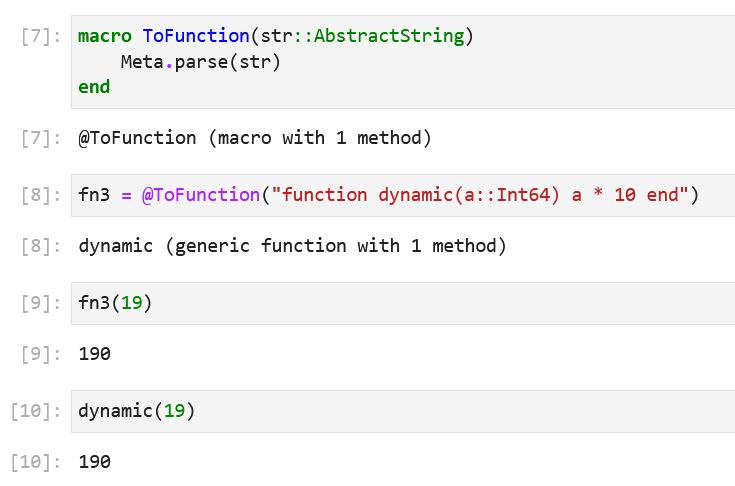Click the 190 output under dynamic(19)
Viewport: 735px width, 486px height.
pyautogui.click(x=94, y=462)
